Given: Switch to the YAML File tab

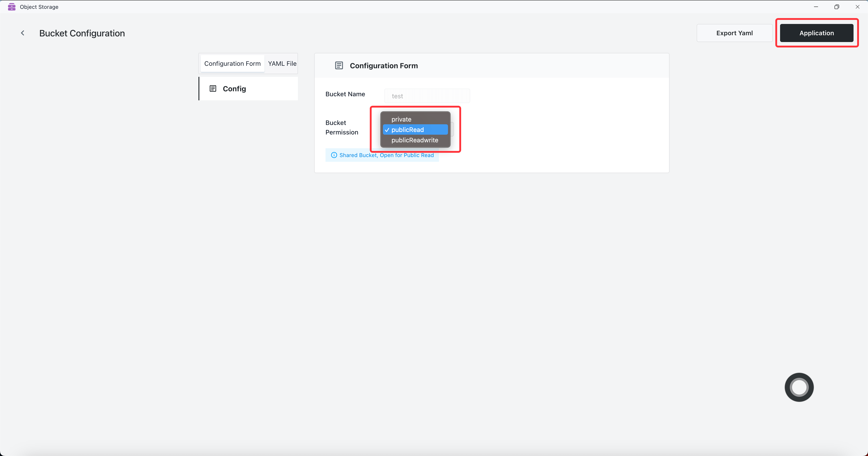Looking at the screenshot, I should (x=282, y=64).
